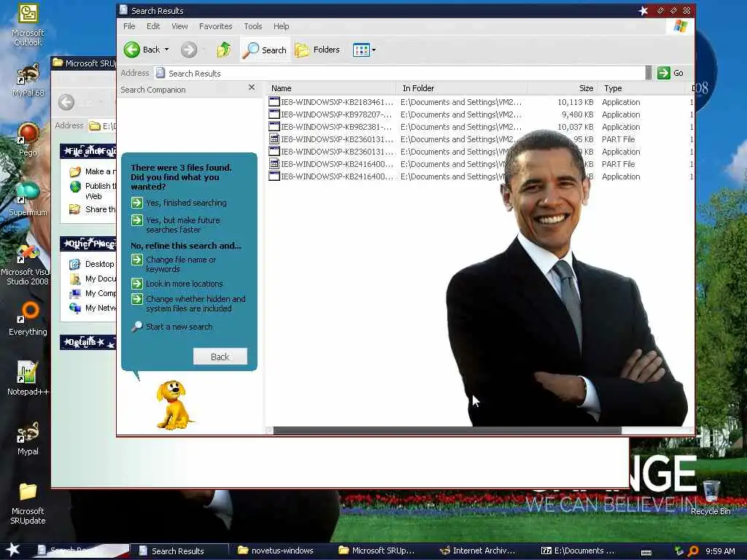Open Microsoft Outlook desktop icon

pos(28,25)
